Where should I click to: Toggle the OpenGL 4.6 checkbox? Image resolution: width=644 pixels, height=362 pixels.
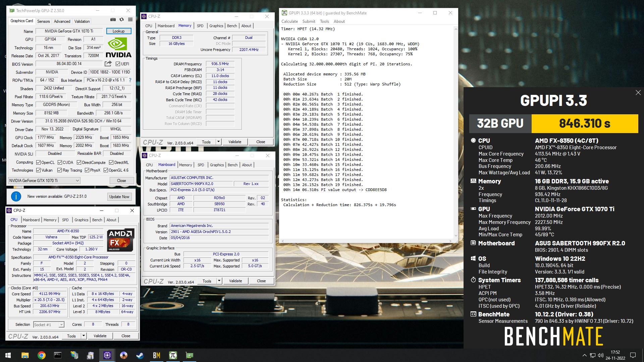[x=106, y=170]
